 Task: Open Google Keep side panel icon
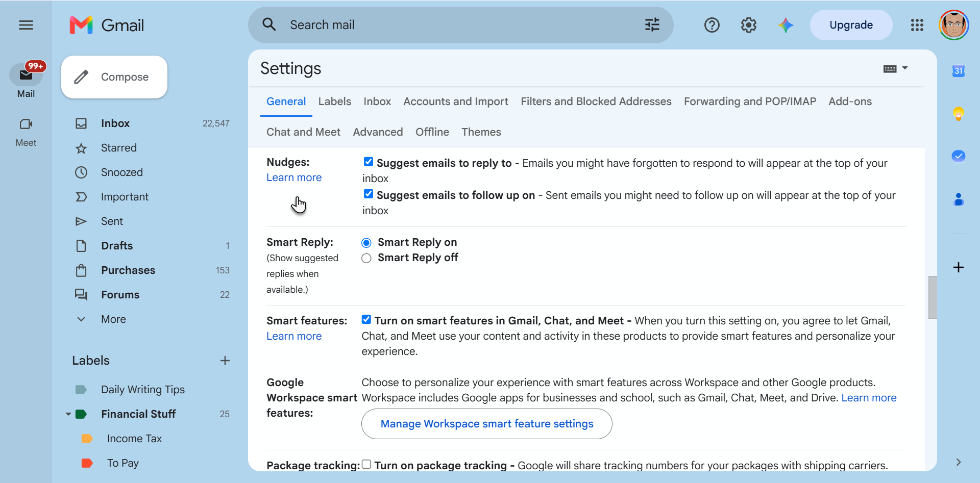958,113
